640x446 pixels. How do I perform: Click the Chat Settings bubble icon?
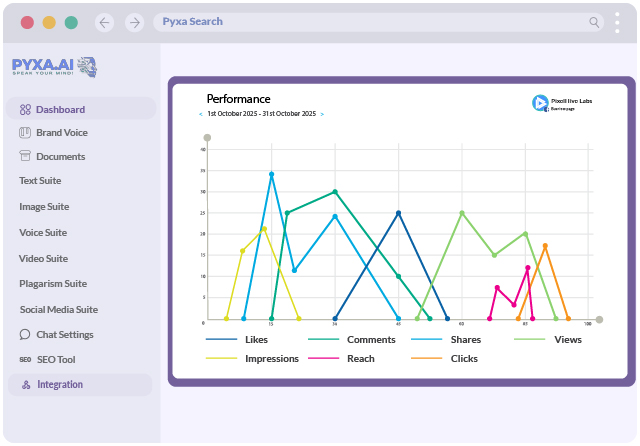click(x=25, y=335)
